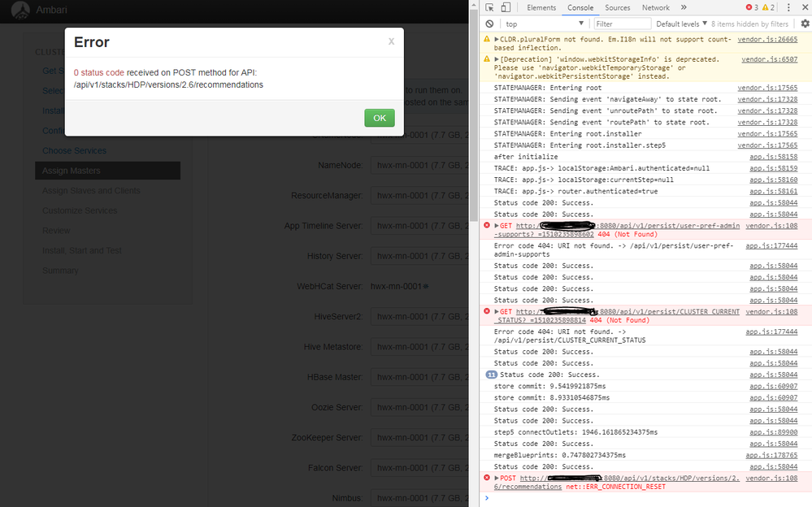This screenshot has width=812, height=507.
Task: Open Oozie Server host dropdown
Action: 419,408
